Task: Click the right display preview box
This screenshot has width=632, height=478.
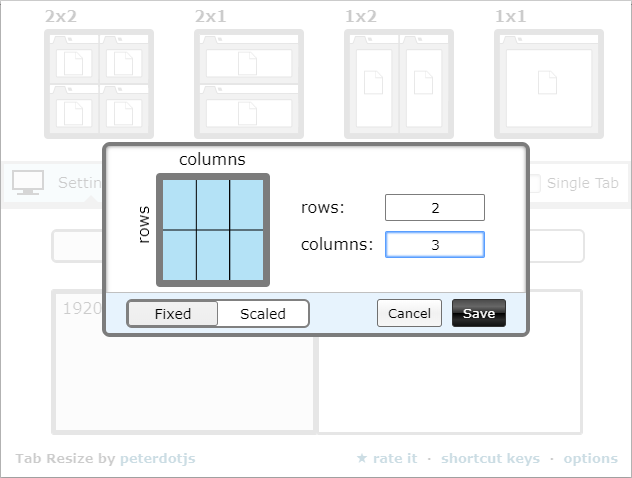Action: [450, 385]
